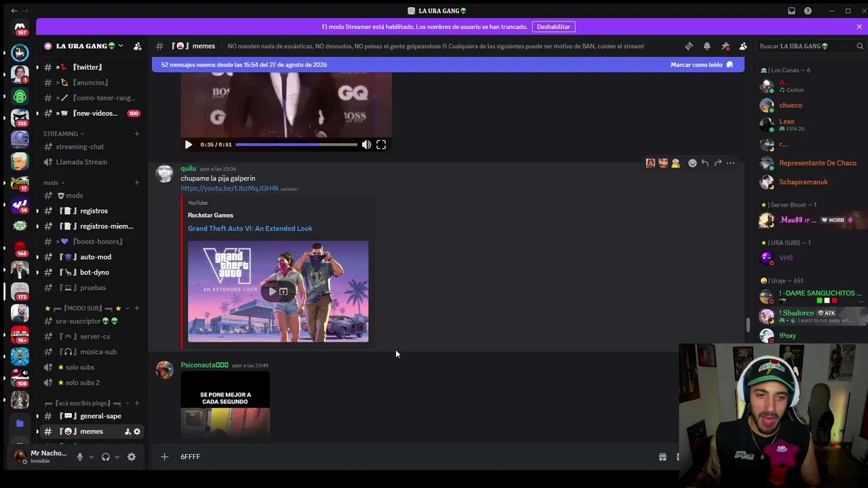Image resolution: width=868 pixels, height=488 pixels.
Task: Open notification settings bell icon
Action: click(707, 46)
